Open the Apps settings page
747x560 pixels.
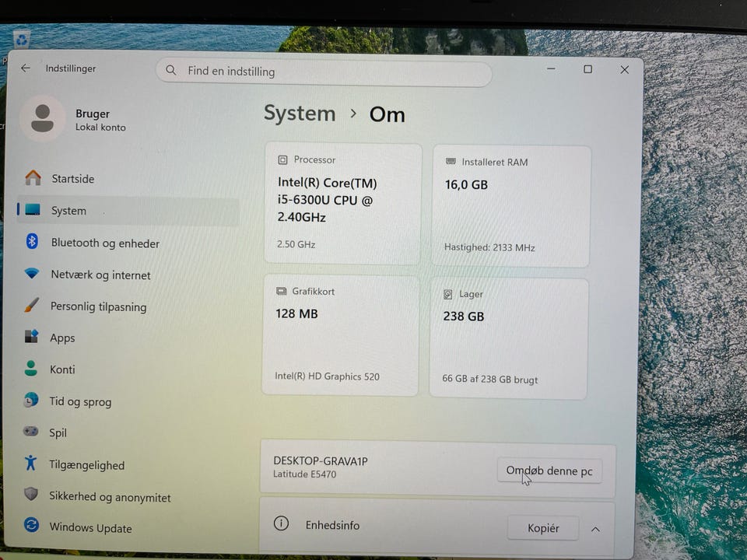coord(127,338)
